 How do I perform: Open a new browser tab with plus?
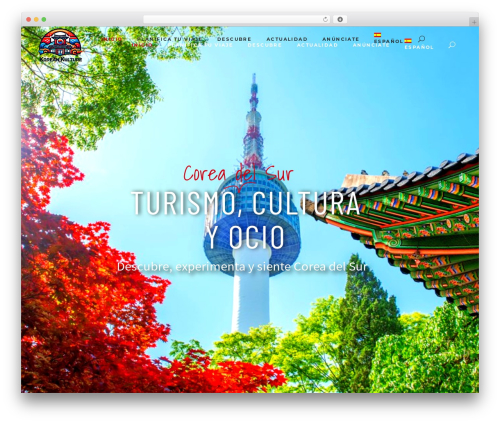click(474, 22)
